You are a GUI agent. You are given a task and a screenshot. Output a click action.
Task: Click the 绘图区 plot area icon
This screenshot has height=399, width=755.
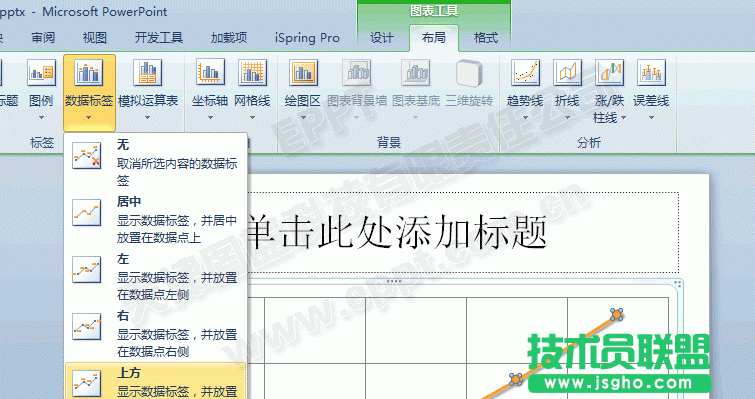pos(303,73)
